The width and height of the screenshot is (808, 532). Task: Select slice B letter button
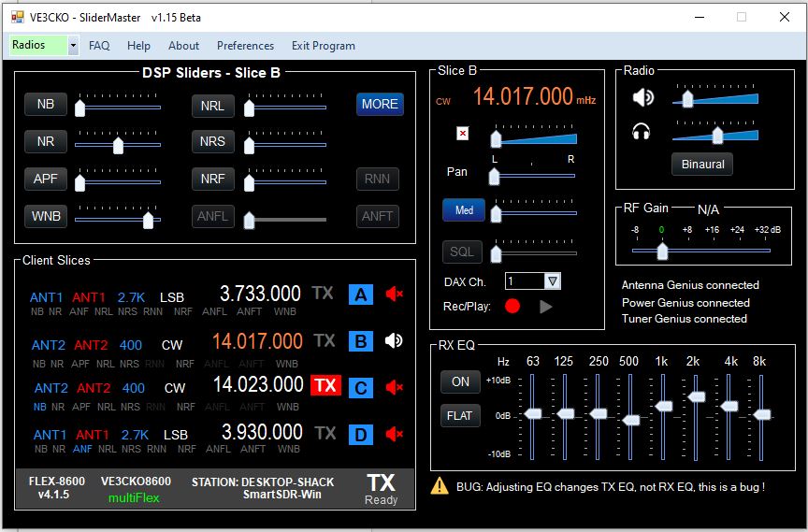point(361,341)
